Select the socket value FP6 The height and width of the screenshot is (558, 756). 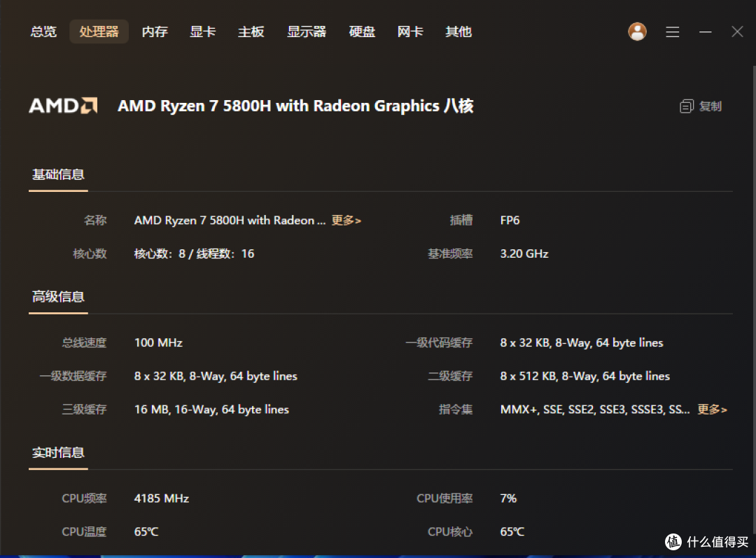510,221
